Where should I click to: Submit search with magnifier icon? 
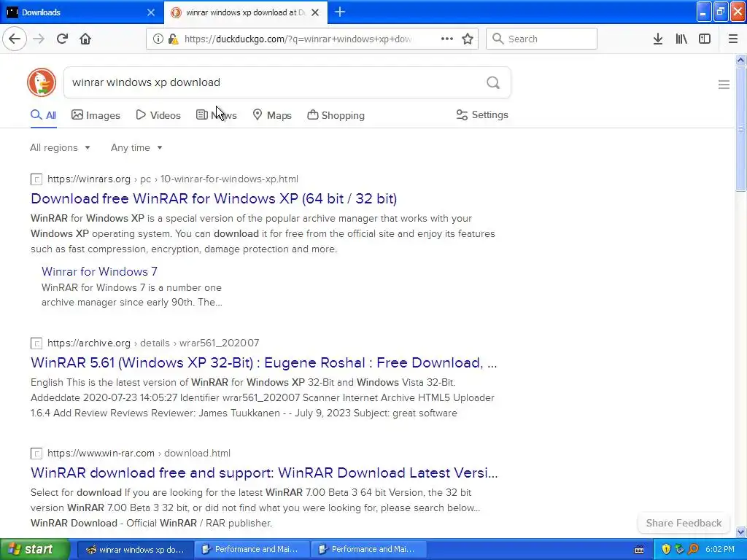(x=493, y=82)
